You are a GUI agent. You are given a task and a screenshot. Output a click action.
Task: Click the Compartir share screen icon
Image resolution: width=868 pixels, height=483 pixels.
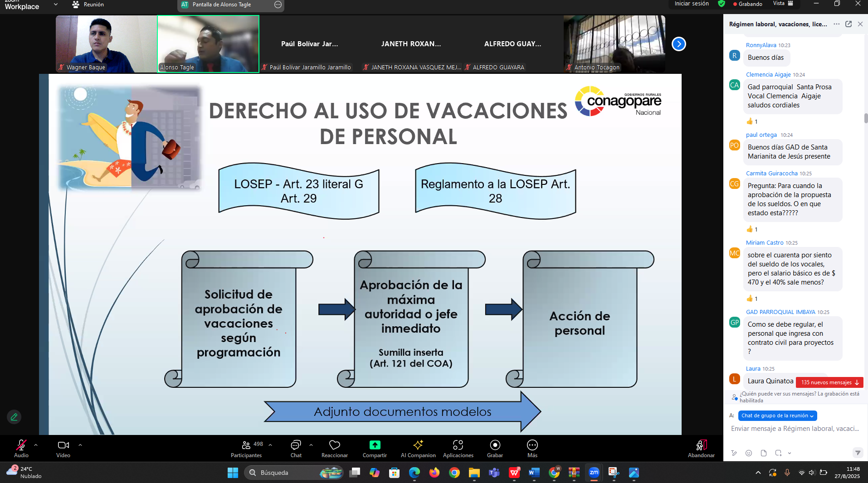(375, 445)
